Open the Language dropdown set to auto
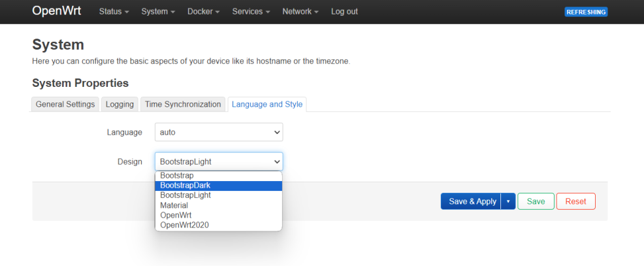The image size is (644, 266). [x=219, y=132]
